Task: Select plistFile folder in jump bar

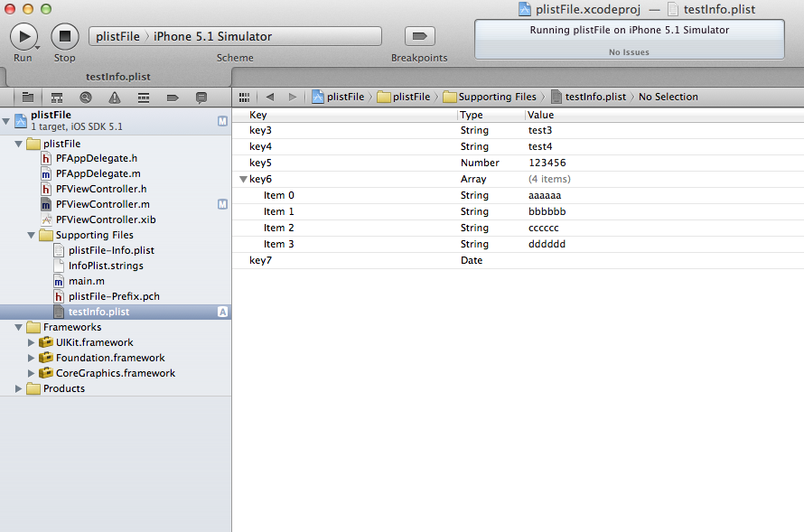Action: pyautogui.click(x=404, y=97)
